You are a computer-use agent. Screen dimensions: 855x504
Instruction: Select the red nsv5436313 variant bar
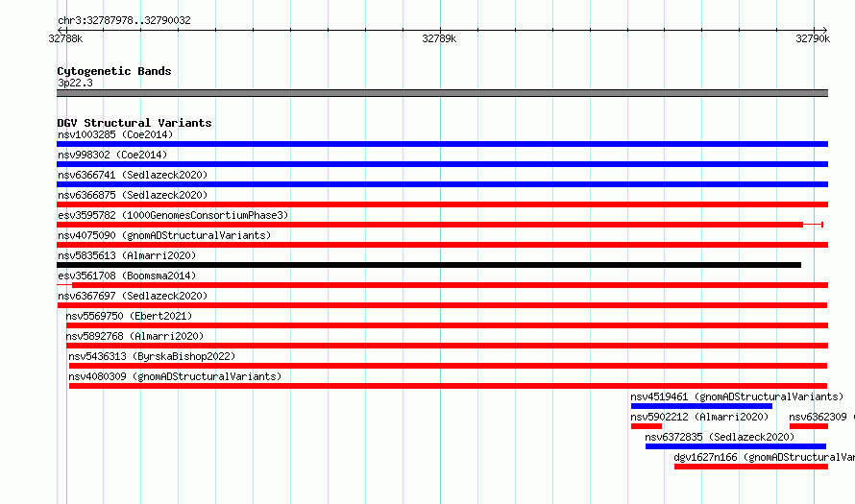tap(449, 366)
